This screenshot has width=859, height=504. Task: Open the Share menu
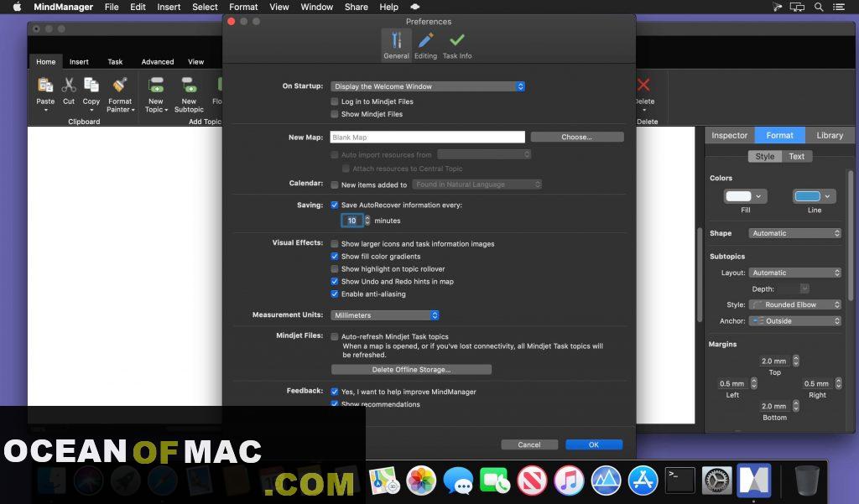click(356, 7)
